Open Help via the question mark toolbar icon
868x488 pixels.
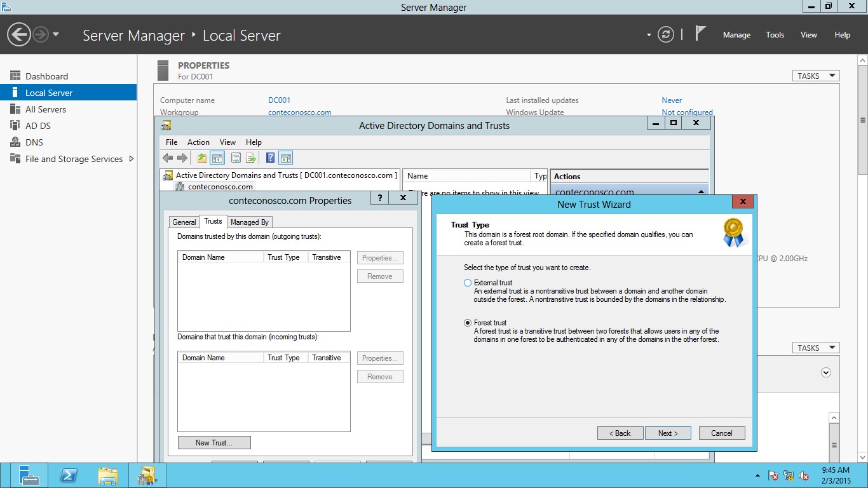pyautogui.click(x=269, y=158)
